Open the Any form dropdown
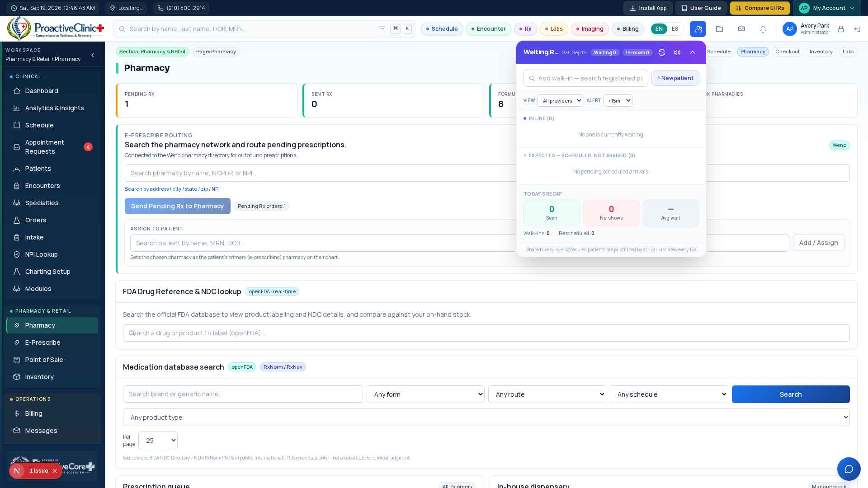Screen dimensions: 868x488 click(x=425, y=394)
